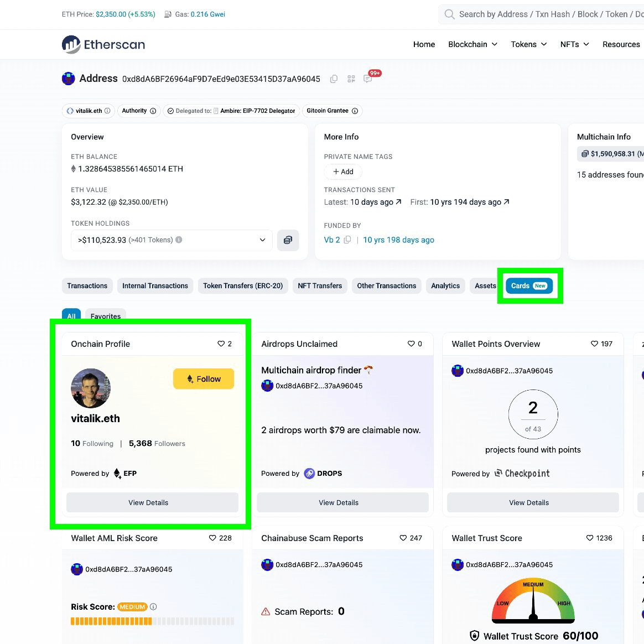Open first transaction arrow icon

[506, 201]
